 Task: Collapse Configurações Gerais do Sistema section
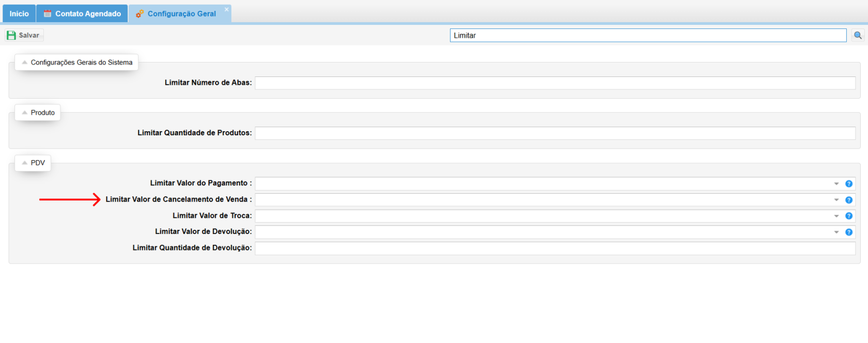click(x=24, y=63)
